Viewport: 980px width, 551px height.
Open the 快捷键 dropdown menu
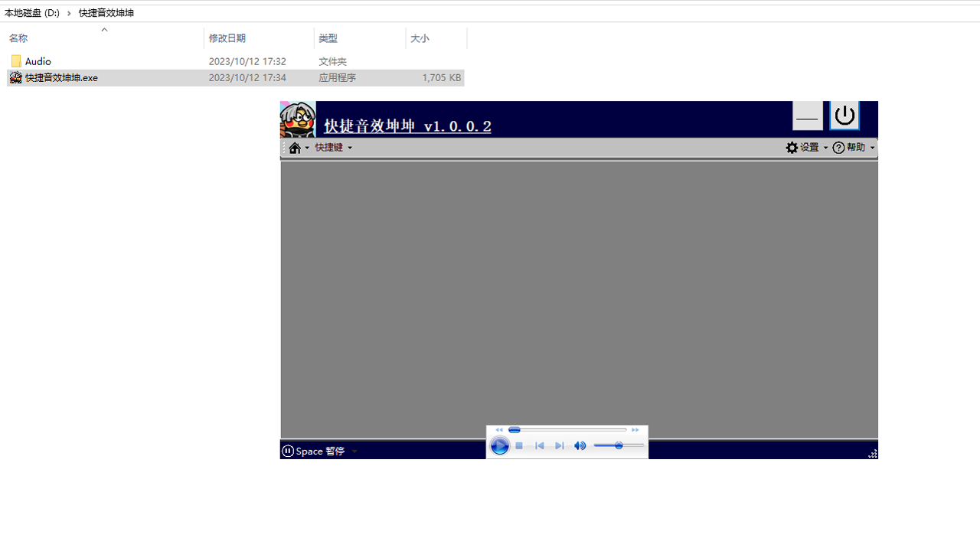[329, 147]
